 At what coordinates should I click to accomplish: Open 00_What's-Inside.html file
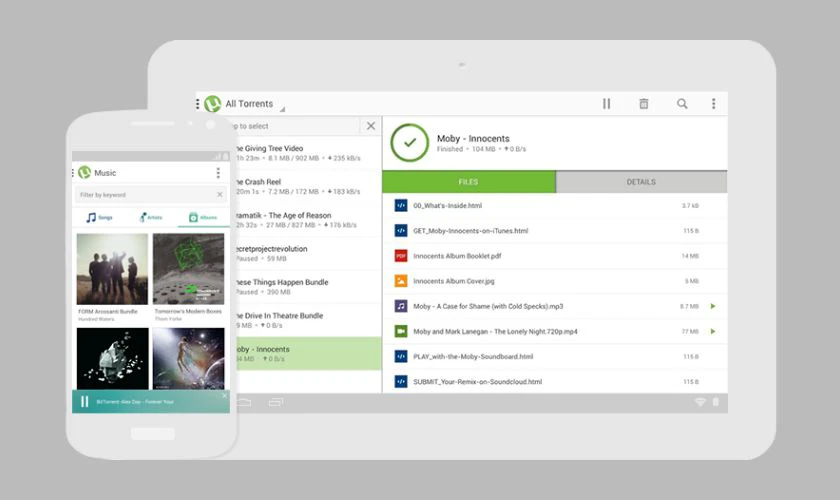click(x=447, y=205)
